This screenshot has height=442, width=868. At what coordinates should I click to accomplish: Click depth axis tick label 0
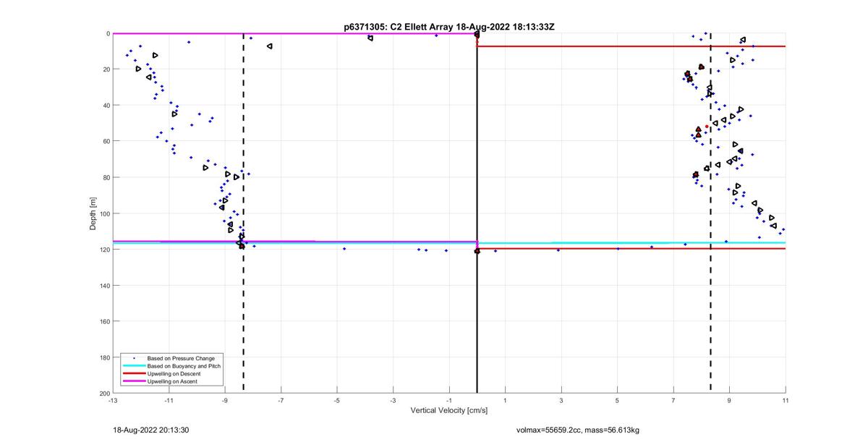point(107,33)
